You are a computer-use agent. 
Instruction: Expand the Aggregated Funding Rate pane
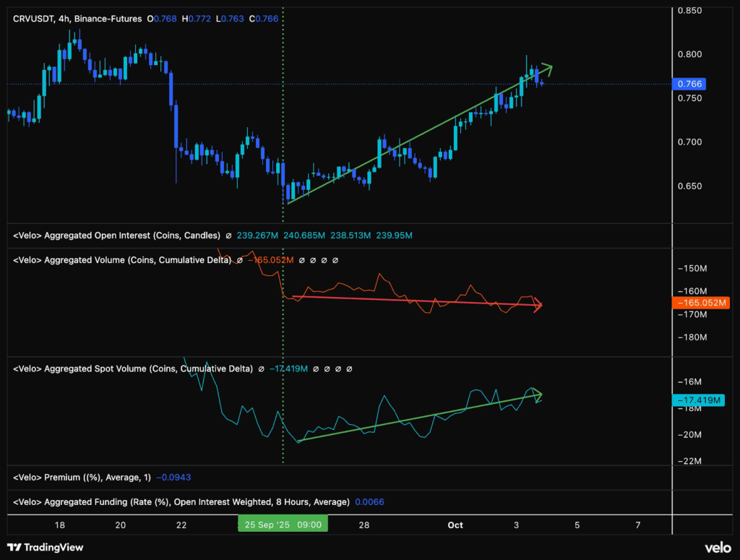[x=181, y=501]
